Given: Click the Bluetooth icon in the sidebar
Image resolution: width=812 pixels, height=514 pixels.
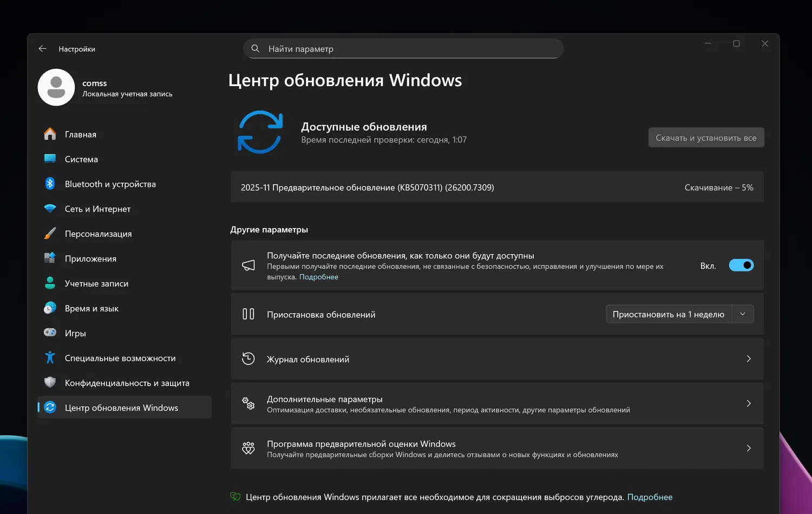Looking at the screenshot, I should 50,184.
